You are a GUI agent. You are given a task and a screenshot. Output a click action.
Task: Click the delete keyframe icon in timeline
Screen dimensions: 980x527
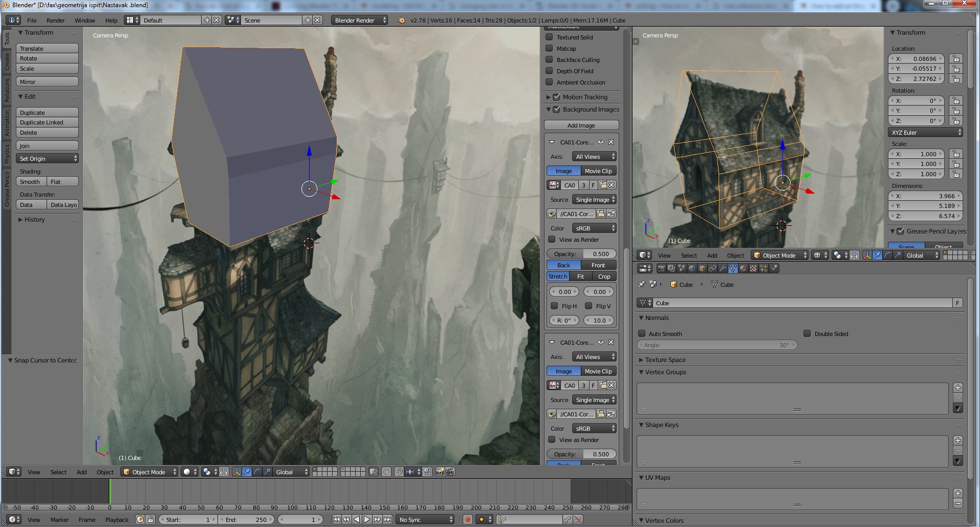[578, 519]
